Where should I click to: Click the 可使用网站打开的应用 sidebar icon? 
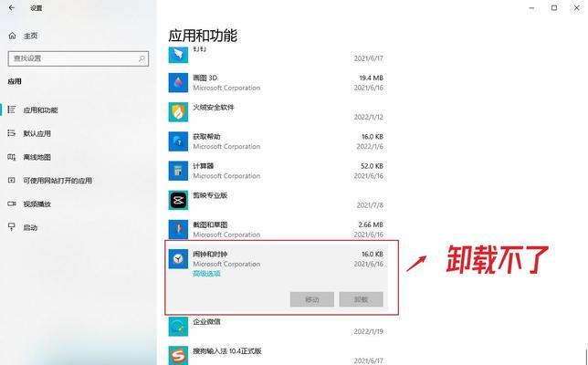pos(12,181)
